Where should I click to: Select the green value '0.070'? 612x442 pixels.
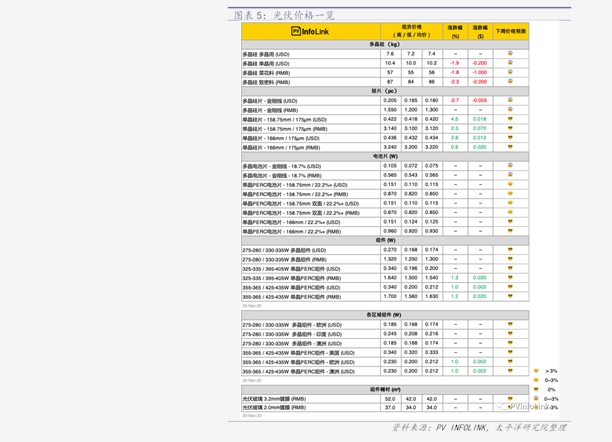pyautogui.click(x=480, y=128)
